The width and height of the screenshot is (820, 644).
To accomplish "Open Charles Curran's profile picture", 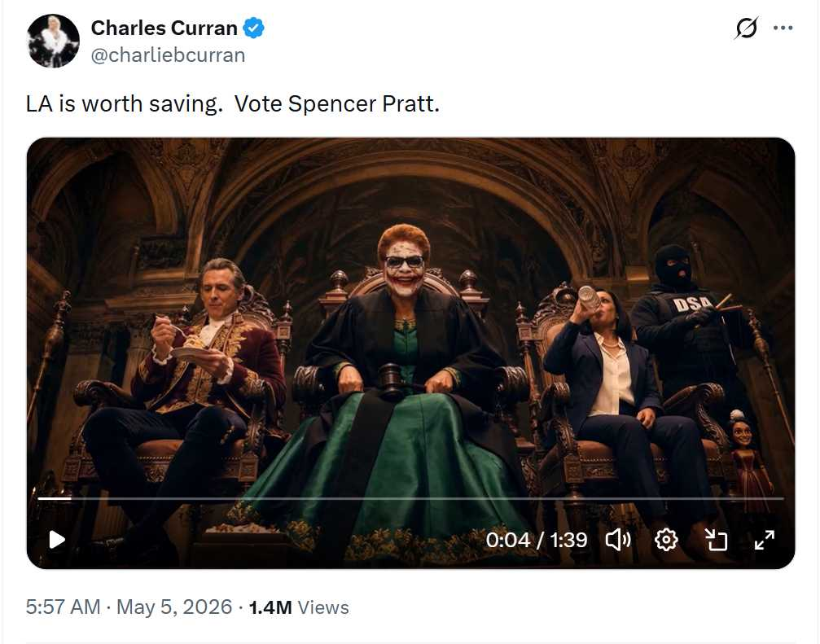I will tap(53, 41).
